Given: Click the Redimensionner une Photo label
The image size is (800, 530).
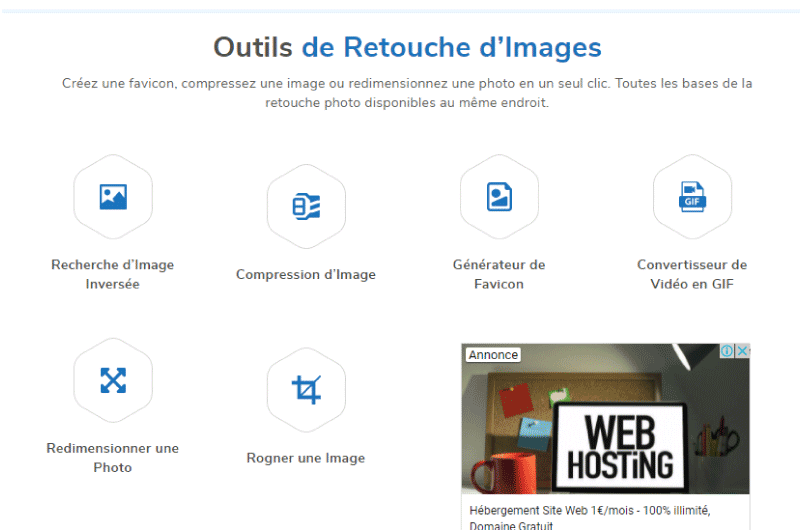Looking at the screenshot, I should (x=113, y=458).
